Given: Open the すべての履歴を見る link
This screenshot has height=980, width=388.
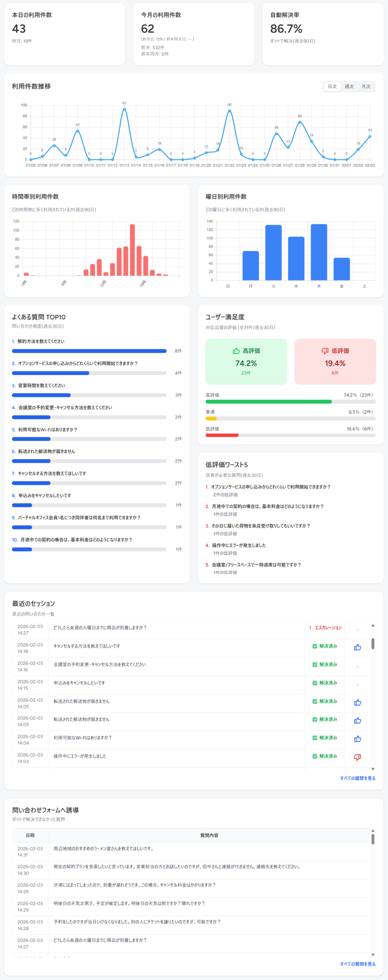Looking at the screenshot, I should [357, 778].
